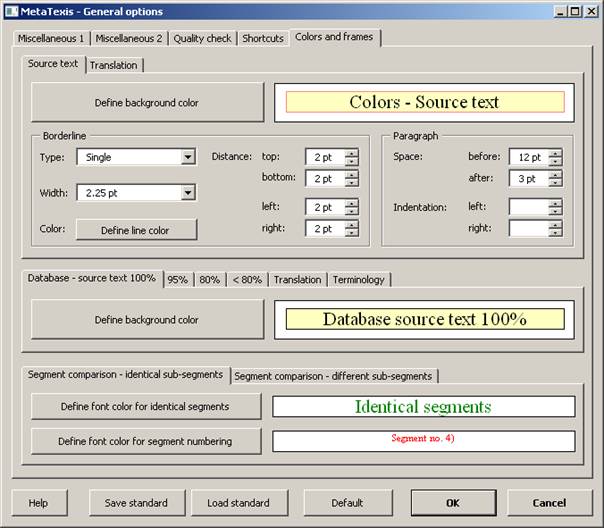This screenshot has height=528, width=604.
Task: Increase the right distance value
Action: pyautogui.click(x=351, y=225)
